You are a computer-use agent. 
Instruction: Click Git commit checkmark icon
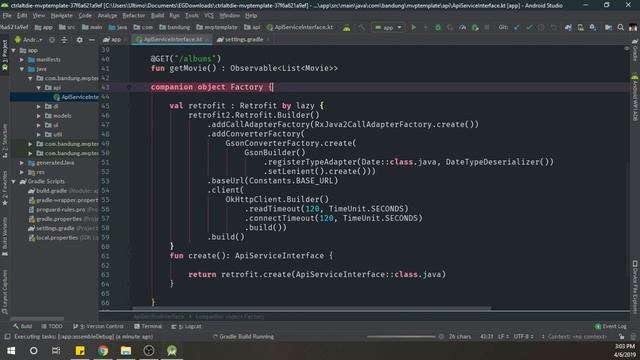(529, 27)
